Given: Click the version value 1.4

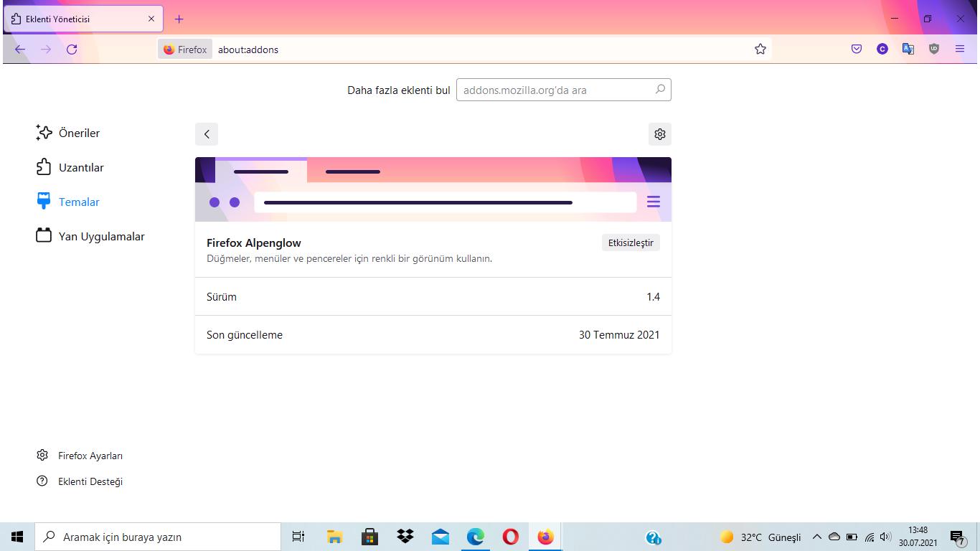Looking at the screenshot, I should 653,296.
